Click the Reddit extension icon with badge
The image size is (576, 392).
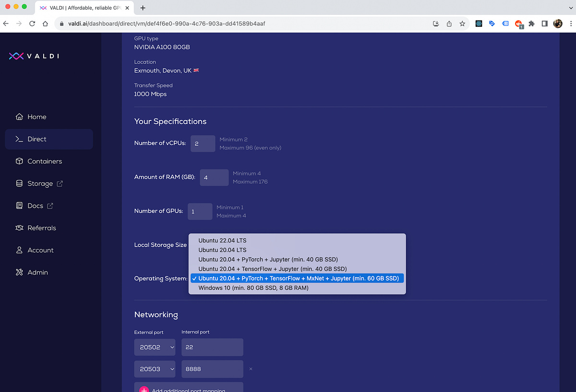coord(518,24)
